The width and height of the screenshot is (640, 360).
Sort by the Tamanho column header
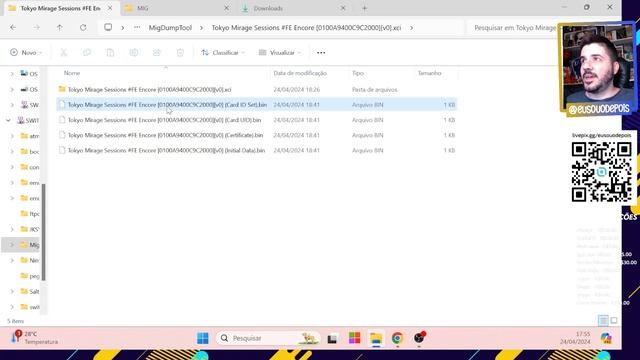(x=429, y=73)
